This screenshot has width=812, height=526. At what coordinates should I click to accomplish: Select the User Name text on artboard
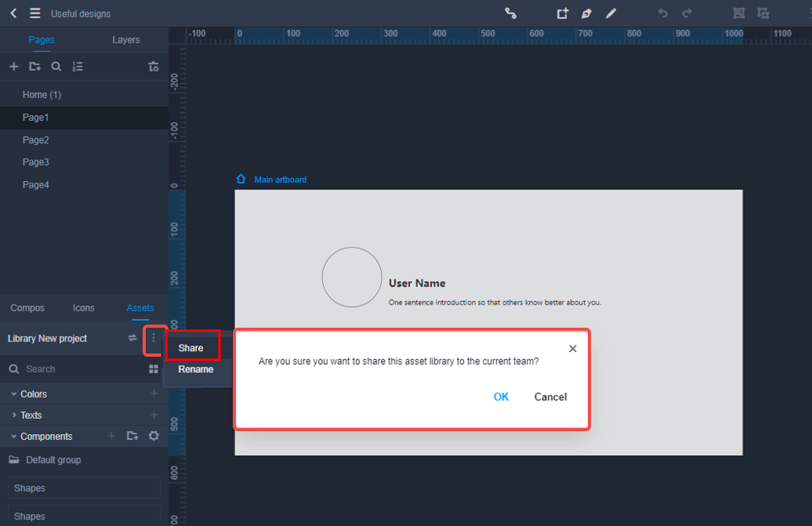(417, 284)
